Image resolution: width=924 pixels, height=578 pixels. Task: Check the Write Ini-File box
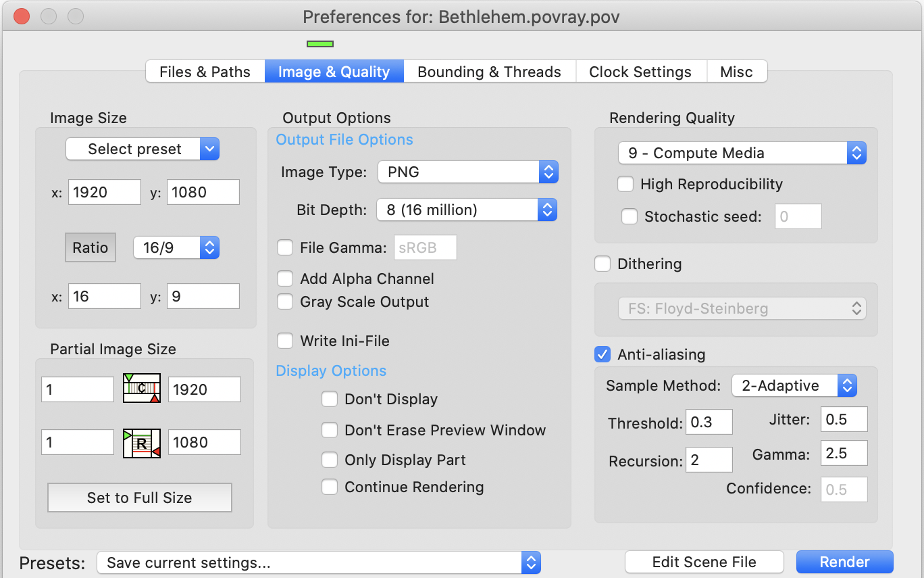click(286, 341)
